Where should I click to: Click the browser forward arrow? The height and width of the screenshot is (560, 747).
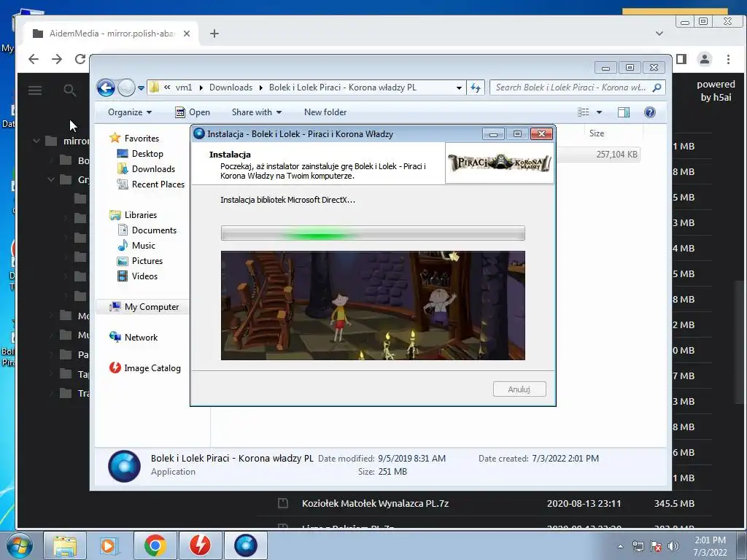pos(57,59)
